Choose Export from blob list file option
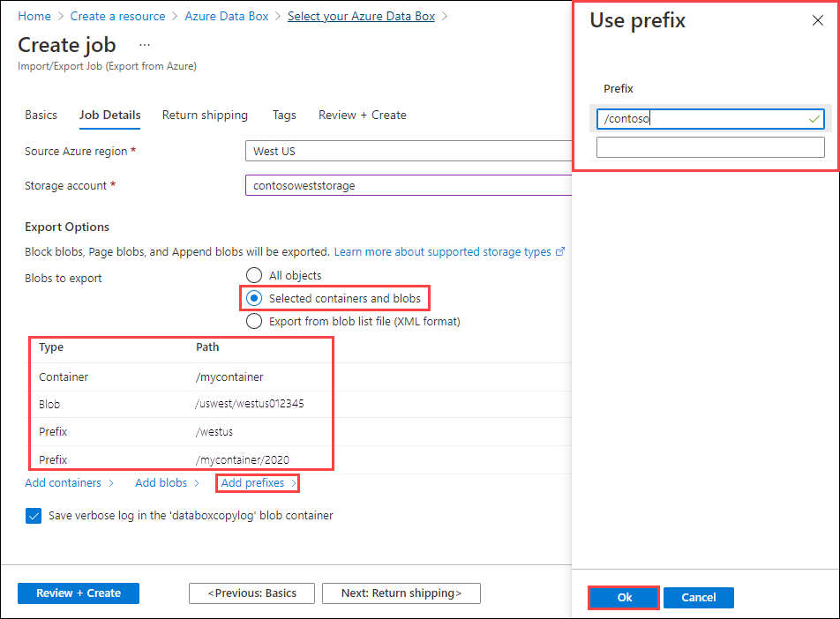Image resolution: width=840 pixels, height=619 pixels. (254, 320)
